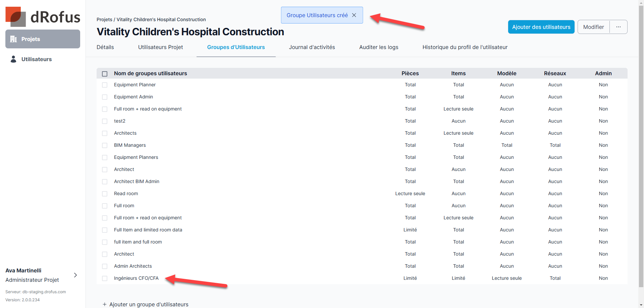
Task: Open the Journal d'activités tab
Action: coord(312,47)
